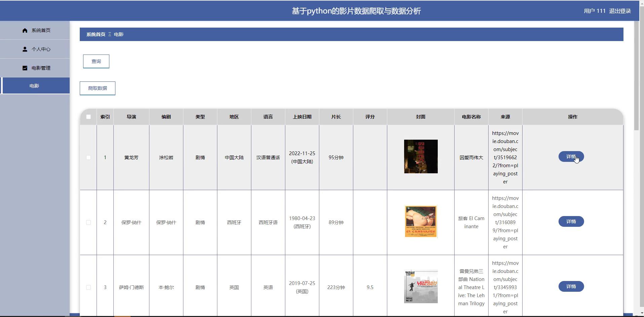Click the 2022-11-25 release date cell
Screen dimensions: 644x317
(x=302, y=157)
